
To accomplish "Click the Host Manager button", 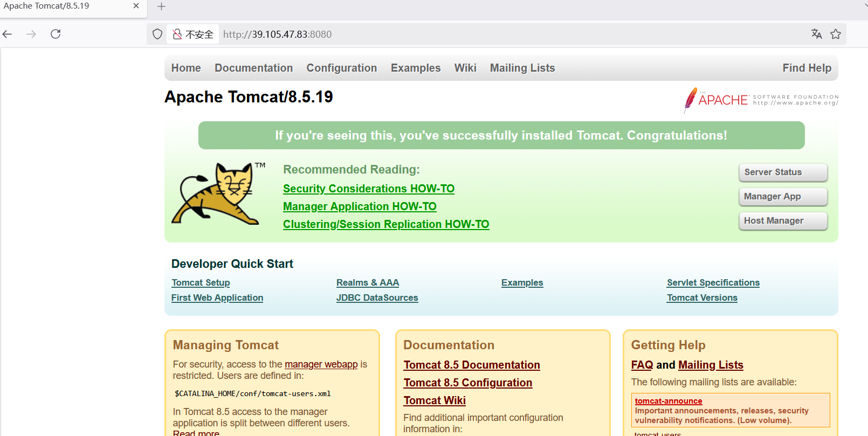I will (783, 221).
